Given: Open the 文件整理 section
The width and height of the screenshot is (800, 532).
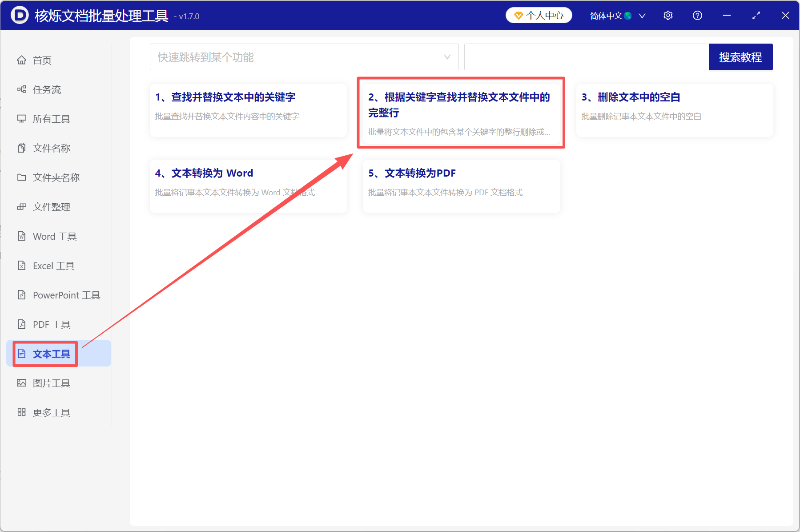Looking at the screenshot, I should tap(51, 207).
